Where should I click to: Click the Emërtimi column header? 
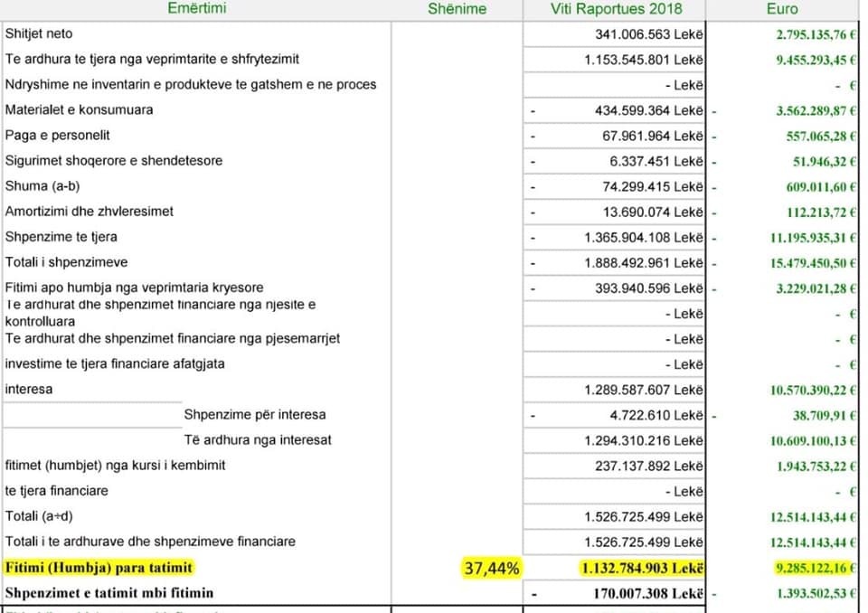click(196, 9)
